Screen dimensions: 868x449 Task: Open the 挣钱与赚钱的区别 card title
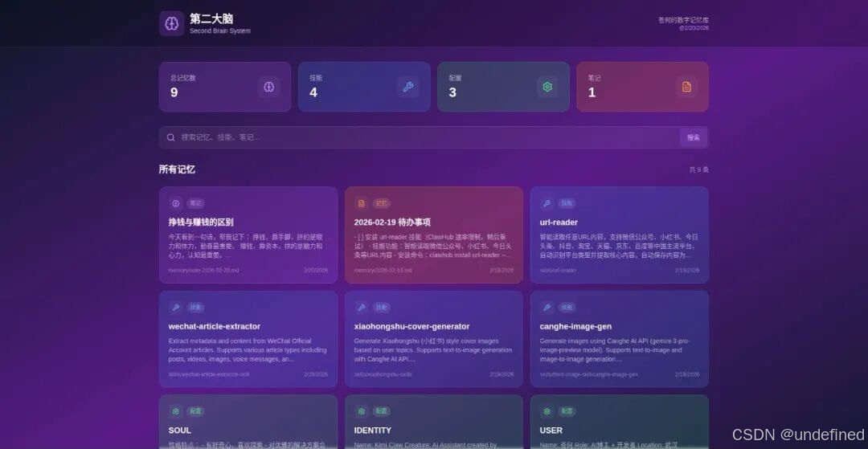tap(201, 222)
